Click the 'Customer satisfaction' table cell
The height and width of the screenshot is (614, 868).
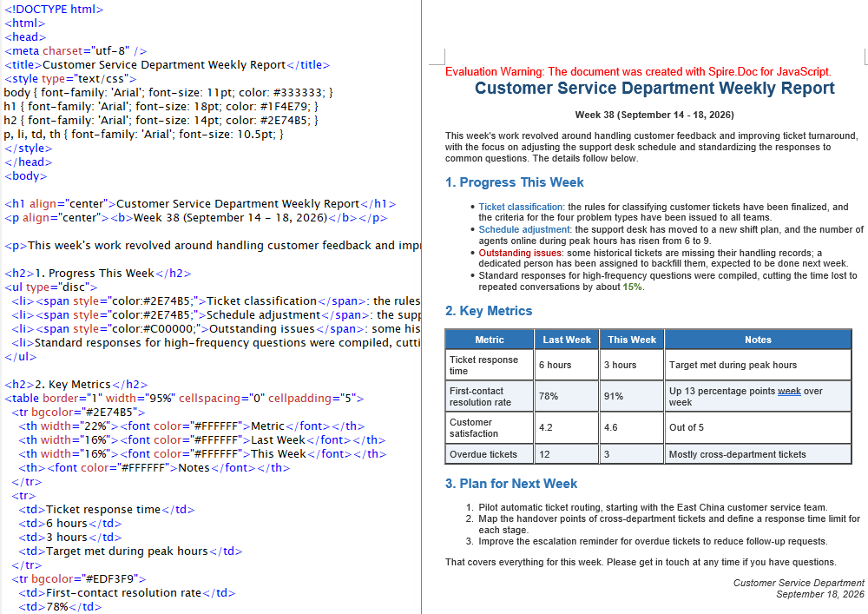[x=490, y=427]
